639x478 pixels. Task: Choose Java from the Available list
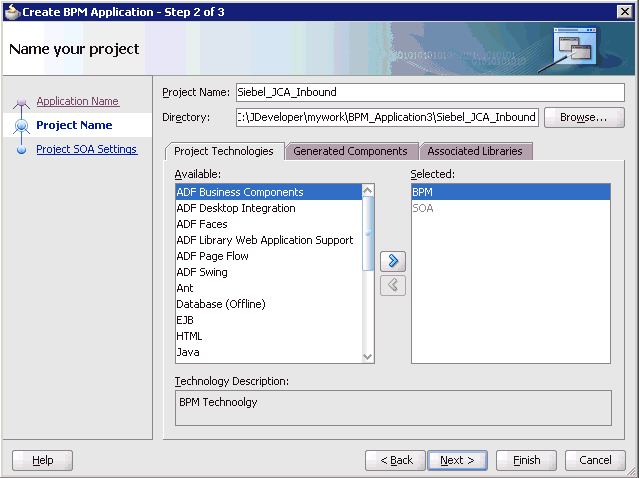[269, 352]
